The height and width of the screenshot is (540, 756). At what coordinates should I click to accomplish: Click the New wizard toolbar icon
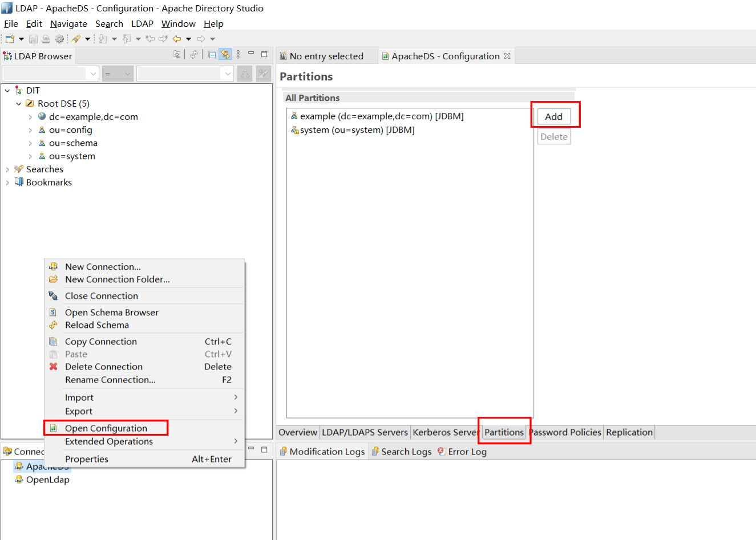[10, 39]
